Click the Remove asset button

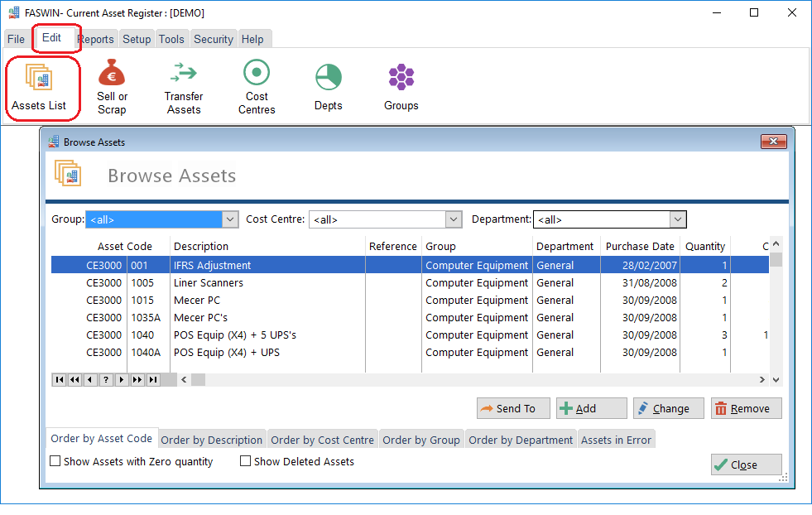click(x=747, y=409)
